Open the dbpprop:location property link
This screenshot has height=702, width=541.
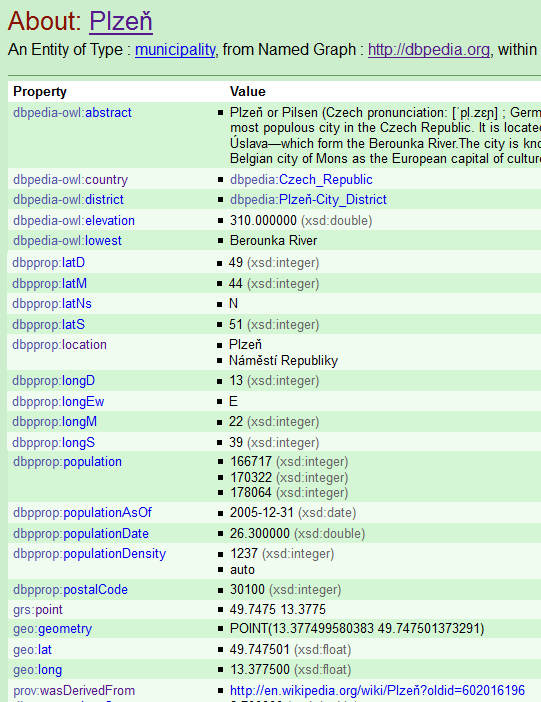60,345
